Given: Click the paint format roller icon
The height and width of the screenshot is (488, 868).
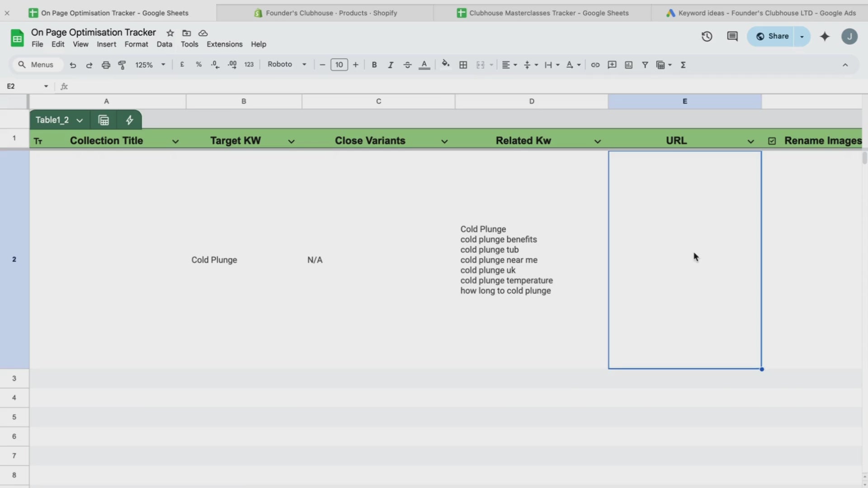Looking at the screenshot, I should [x=122, y=65].
